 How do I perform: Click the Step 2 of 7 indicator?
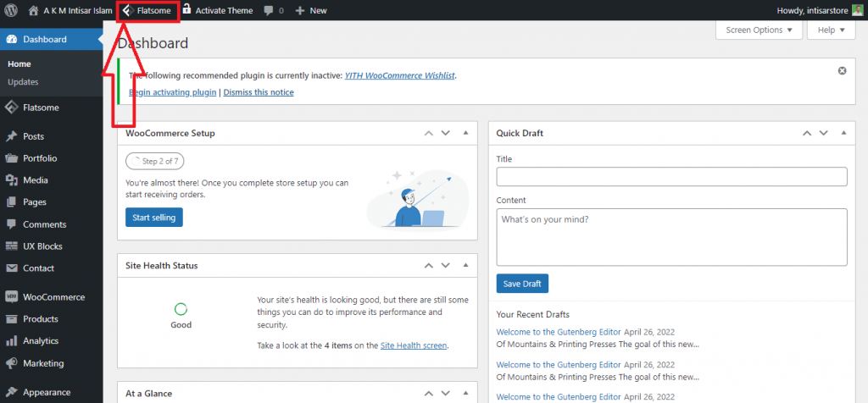(x=155, y=162)
